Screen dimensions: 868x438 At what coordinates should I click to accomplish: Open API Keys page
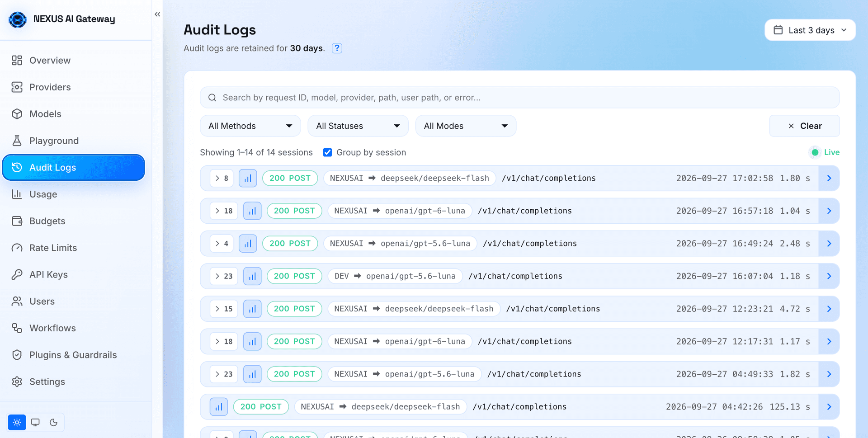click(74, 274)
